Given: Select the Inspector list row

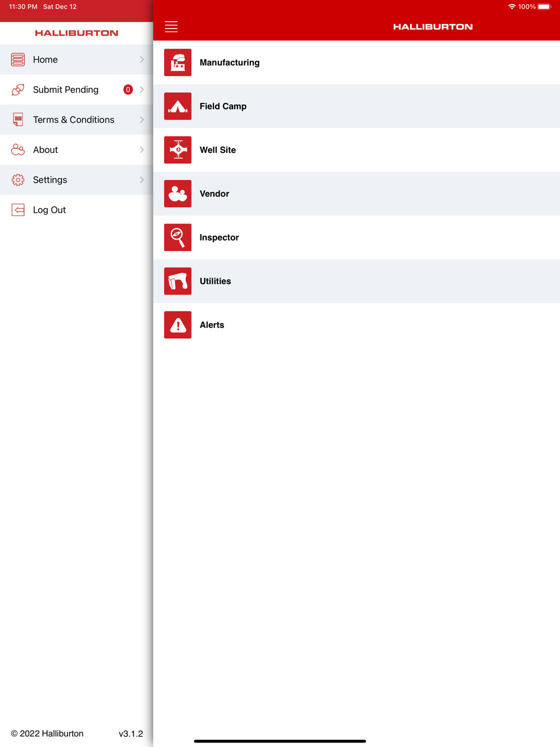Looking at the screenshot, I should [357, 237].
